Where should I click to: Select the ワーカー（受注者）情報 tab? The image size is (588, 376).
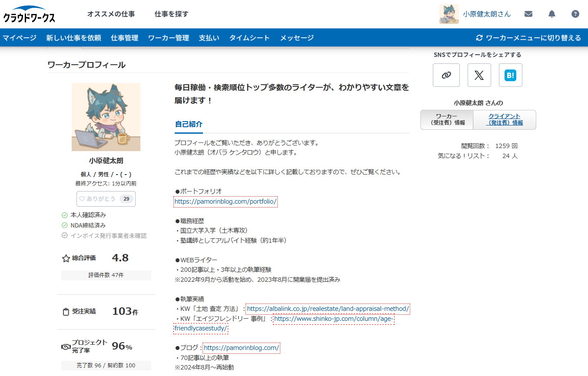(446, 120)
